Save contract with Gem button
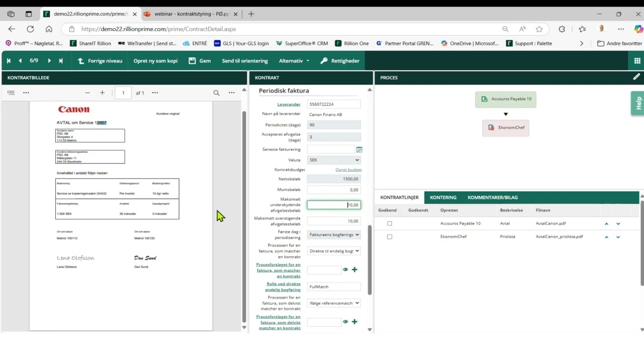This screenshot has height=362, width=644. click(200, 61)
